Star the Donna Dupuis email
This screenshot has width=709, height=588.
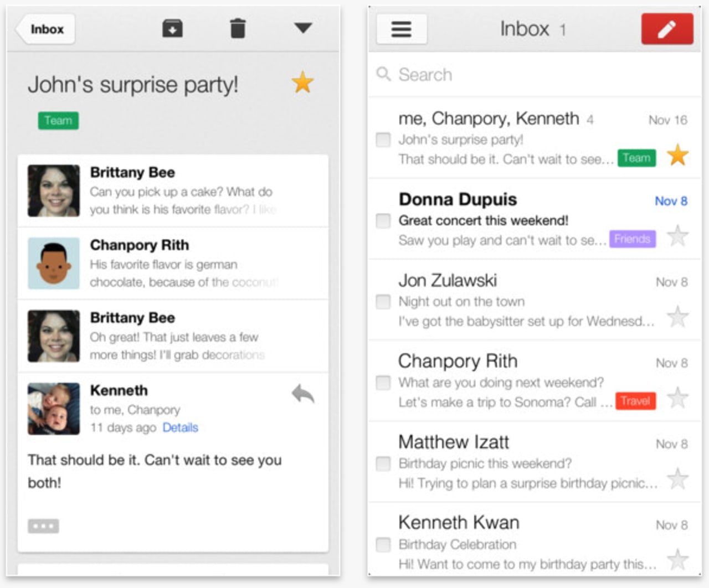coord(677,236)
